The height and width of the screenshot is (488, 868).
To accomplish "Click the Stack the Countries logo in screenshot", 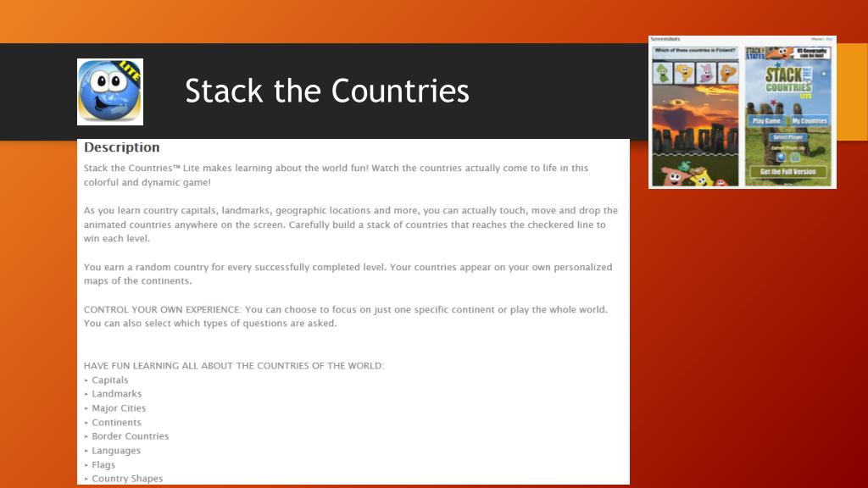I will pos(789,80).
